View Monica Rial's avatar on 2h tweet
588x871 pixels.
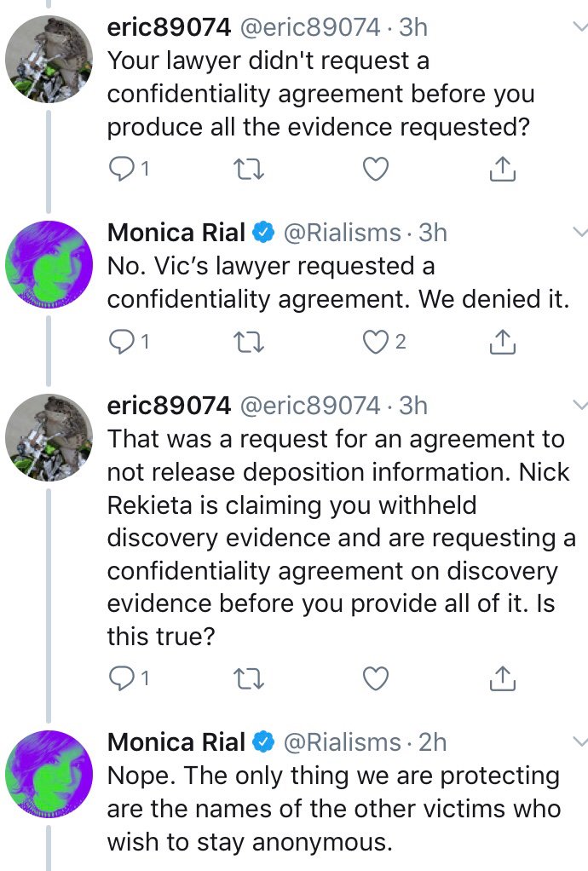(49, 774)
